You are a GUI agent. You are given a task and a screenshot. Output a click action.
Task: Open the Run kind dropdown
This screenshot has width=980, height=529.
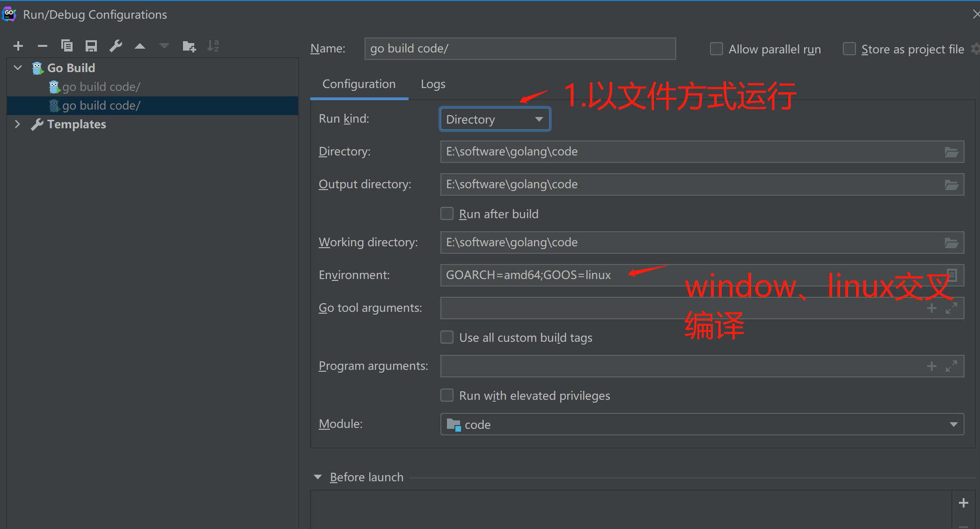[495, 119]
